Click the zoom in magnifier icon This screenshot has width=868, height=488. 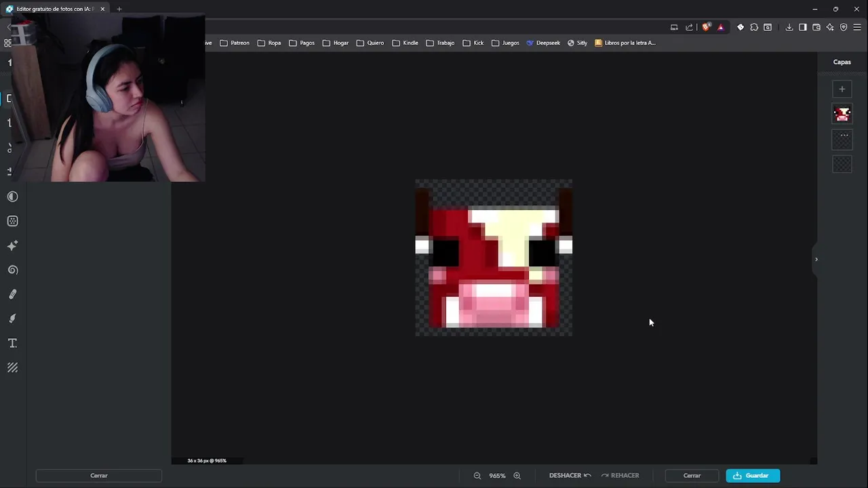click(x=517, y=476)
